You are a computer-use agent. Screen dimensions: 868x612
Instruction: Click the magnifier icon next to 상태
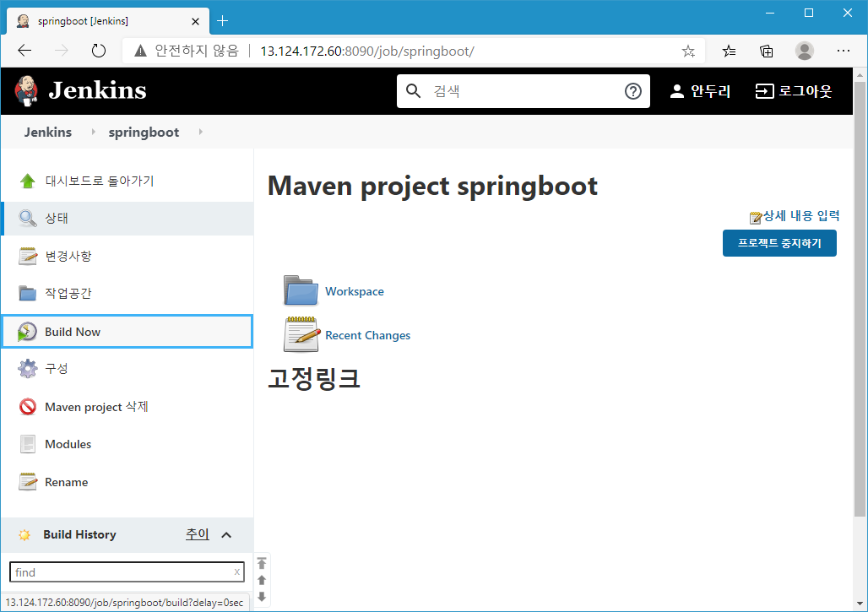(x=27, y=218)
